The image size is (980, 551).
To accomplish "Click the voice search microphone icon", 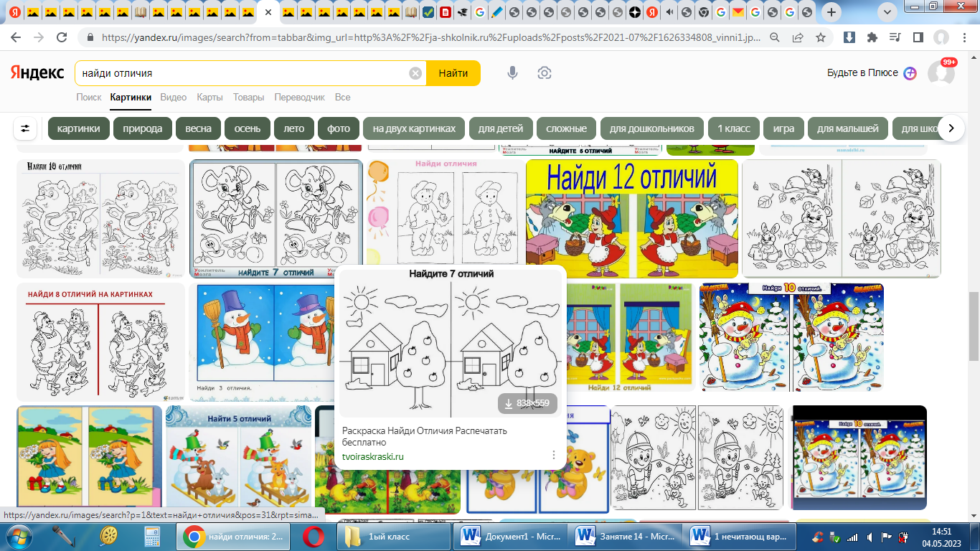I will coord(512,73).
